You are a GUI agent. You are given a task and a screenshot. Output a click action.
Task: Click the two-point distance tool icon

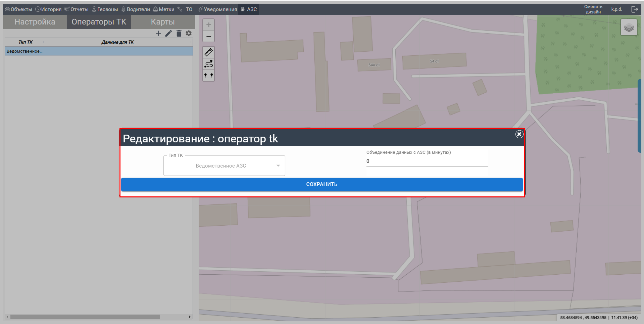pos(208,75)
